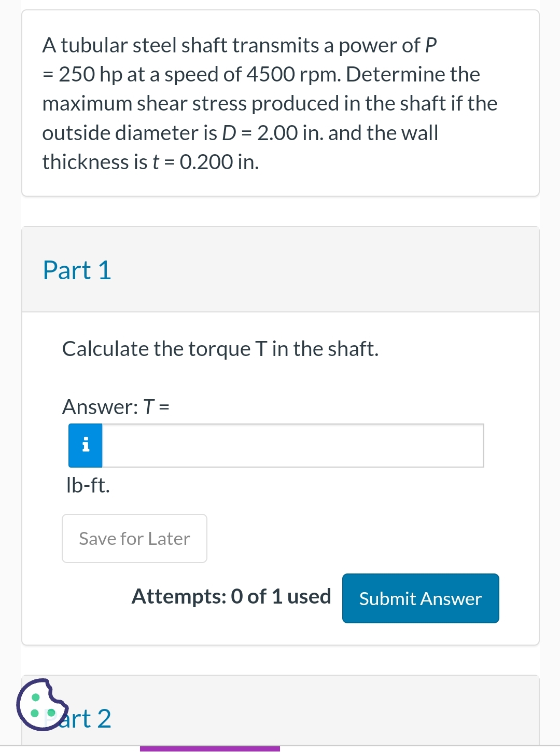Select Save for Later
The width and height of the screenshot is (560, 752).
134,538
